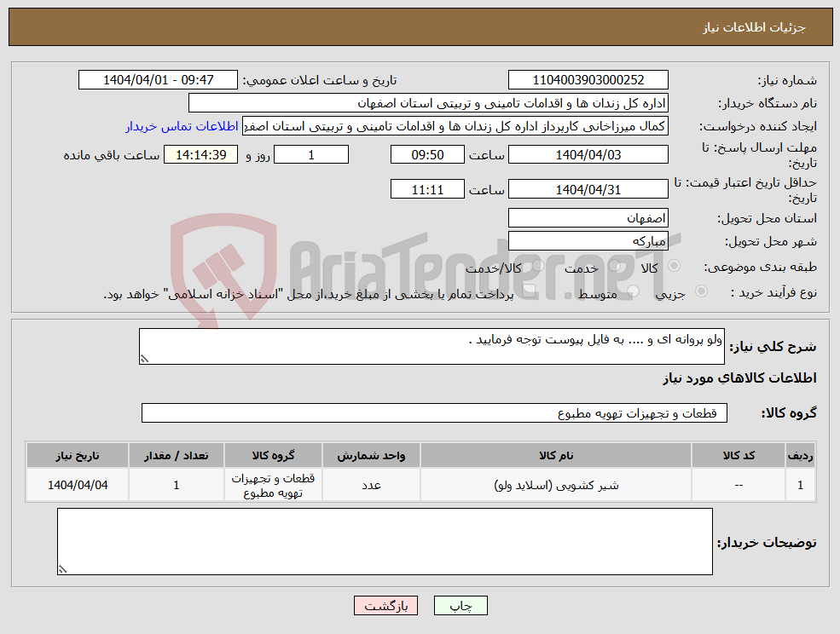Click the remaining days field showing 1
The height and width of the screenshot is (634, 840).
click(x=311, y=155)
